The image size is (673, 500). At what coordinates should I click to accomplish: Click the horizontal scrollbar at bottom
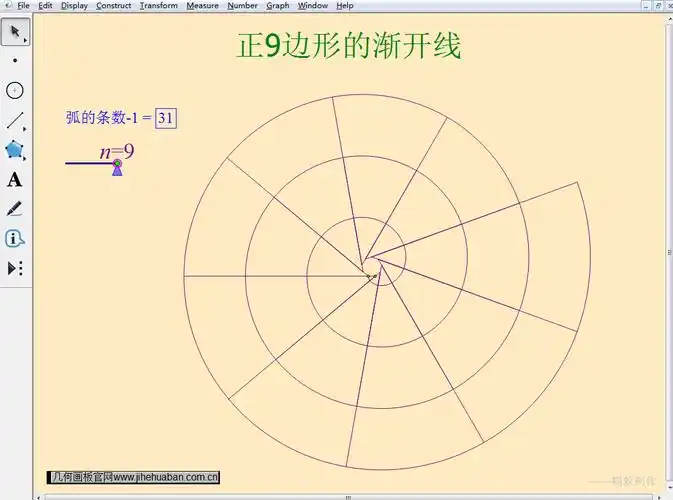tap(348, 497)
